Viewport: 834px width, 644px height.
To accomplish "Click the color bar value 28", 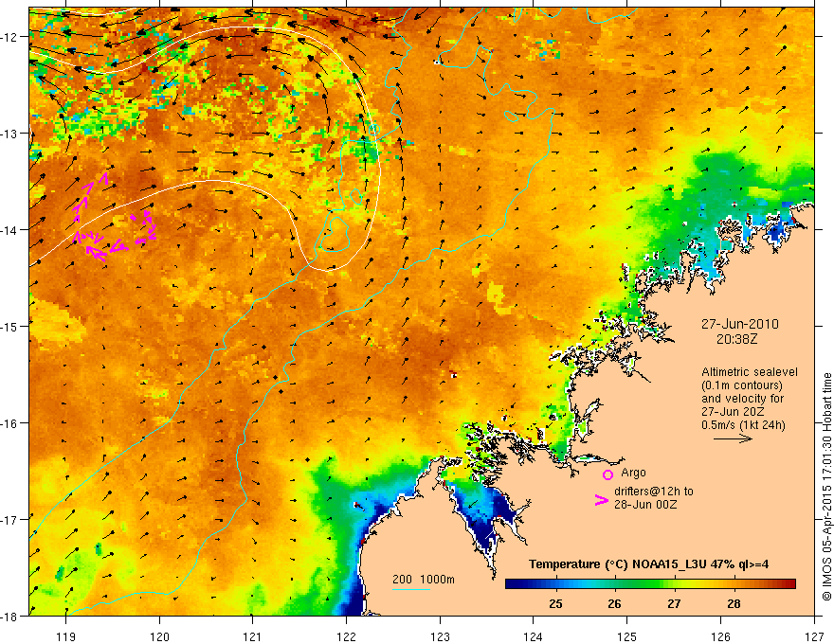I will pos(734,604).
